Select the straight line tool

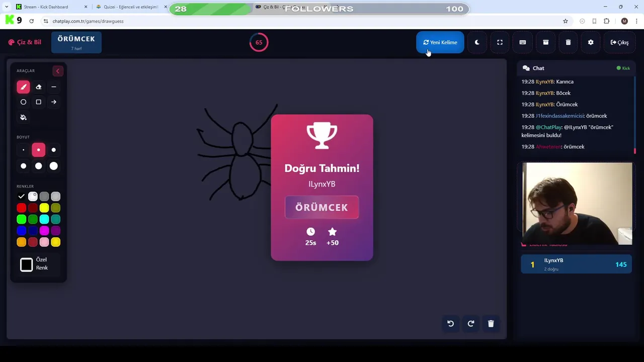54,87
